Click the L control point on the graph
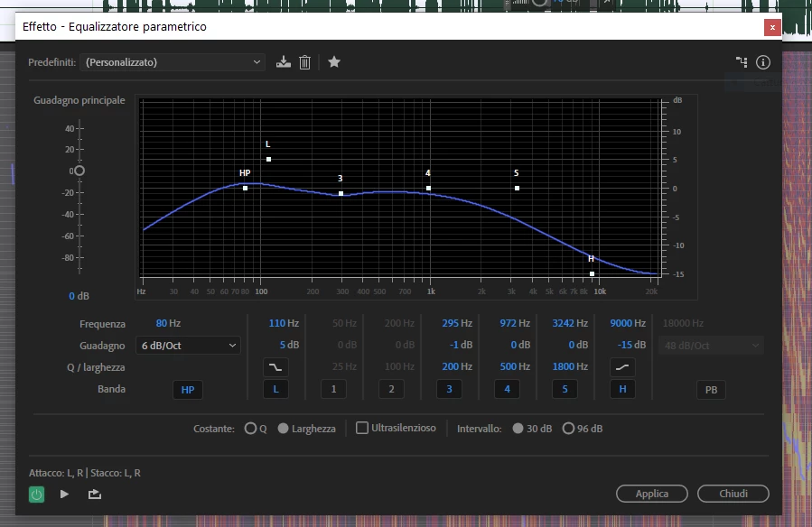The image size is (812, 527). [269, 160]
